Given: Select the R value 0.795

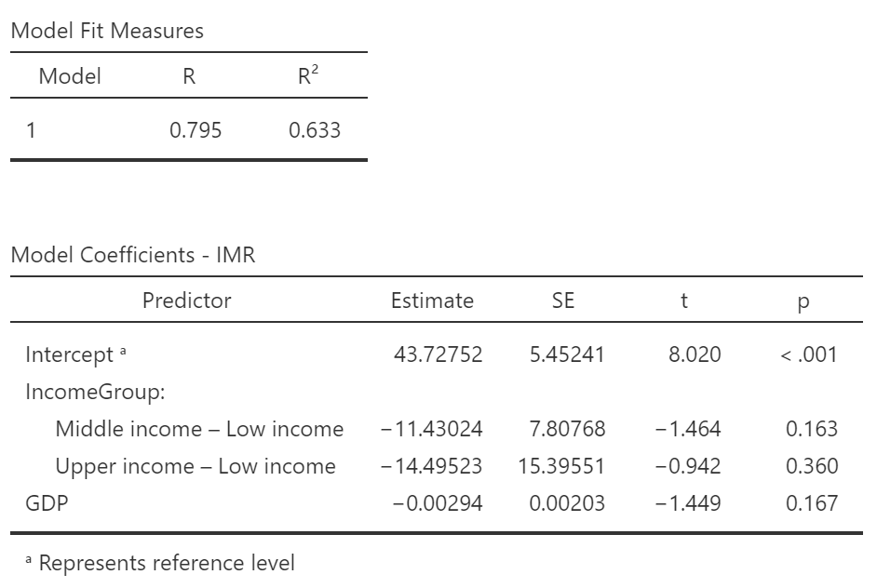Looking at the screenshot, I should click(196, 130).
